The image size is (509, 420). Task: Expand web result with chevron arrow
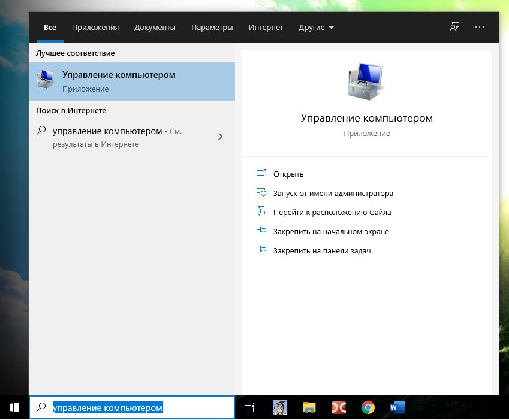(221, 137)
